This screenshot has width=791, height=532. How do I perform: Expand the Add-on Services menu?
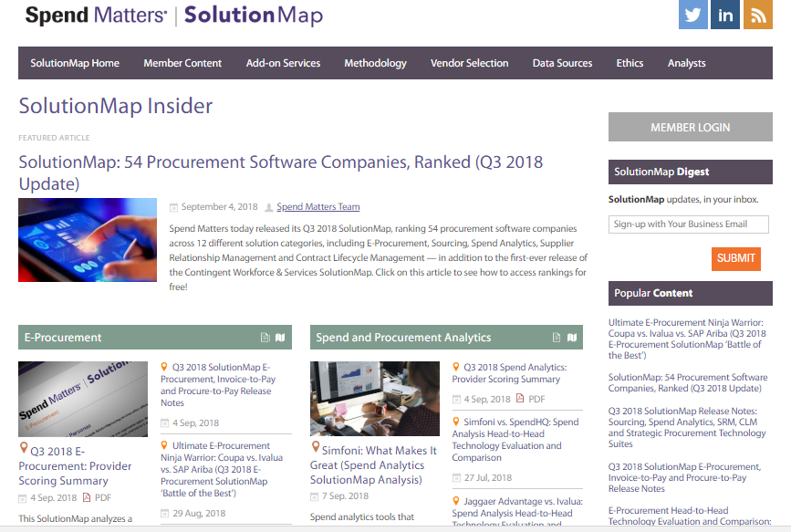pyautogui.click(x=283, y=63)
